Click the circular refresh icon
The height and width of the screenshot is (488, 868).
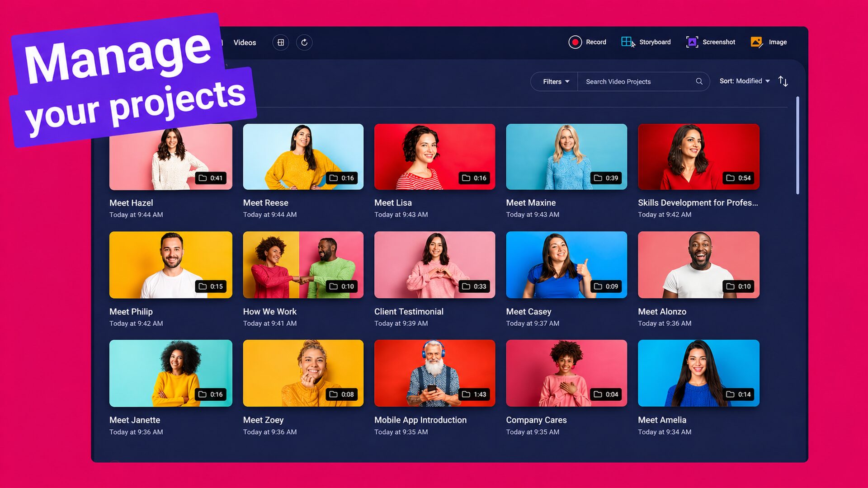pos(304,42)
